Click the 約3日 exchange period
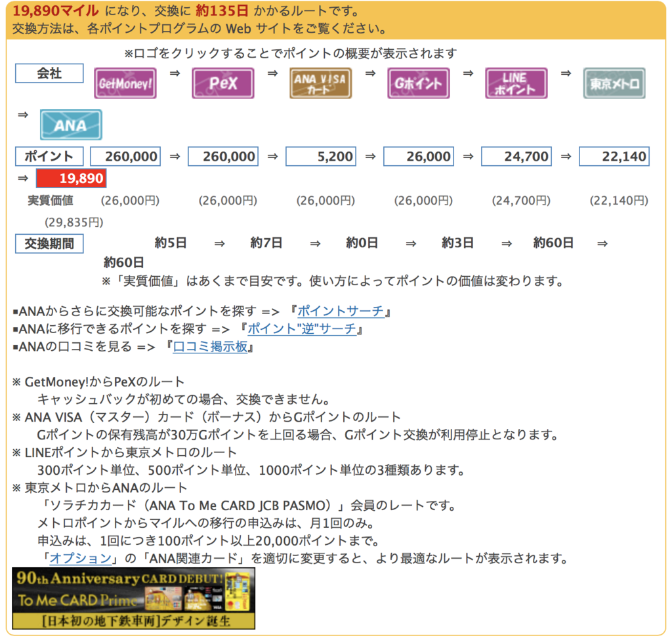The image size is (672, 640). click(457, 243)
